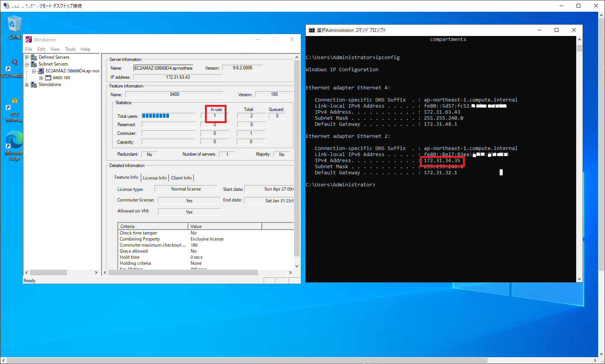Open the EC2 Microsoft desktop shortcut

coord(14,110)
